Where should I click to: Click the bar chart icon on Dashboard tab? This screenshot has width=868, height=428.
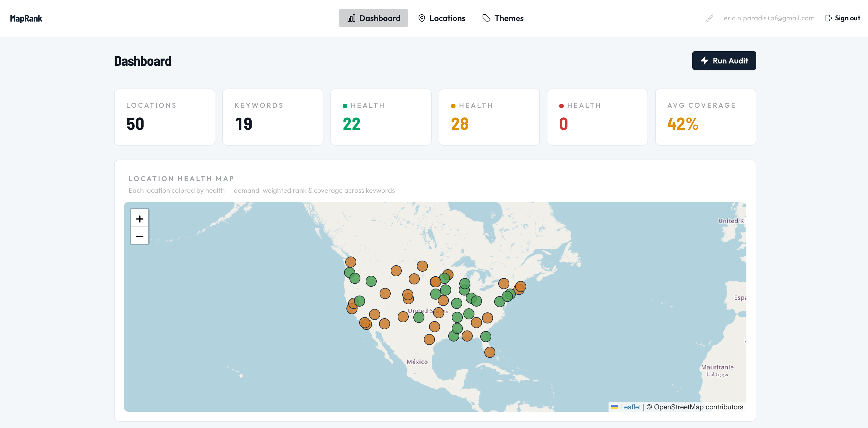(x=351, y=18)
